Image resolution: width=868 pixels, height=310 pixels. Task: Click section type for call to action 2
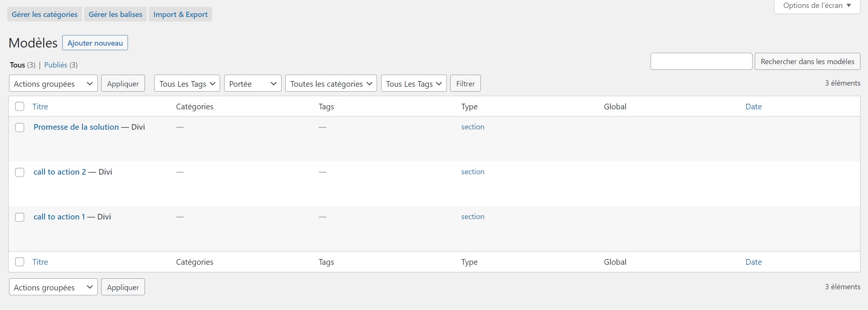coord(472,172)
